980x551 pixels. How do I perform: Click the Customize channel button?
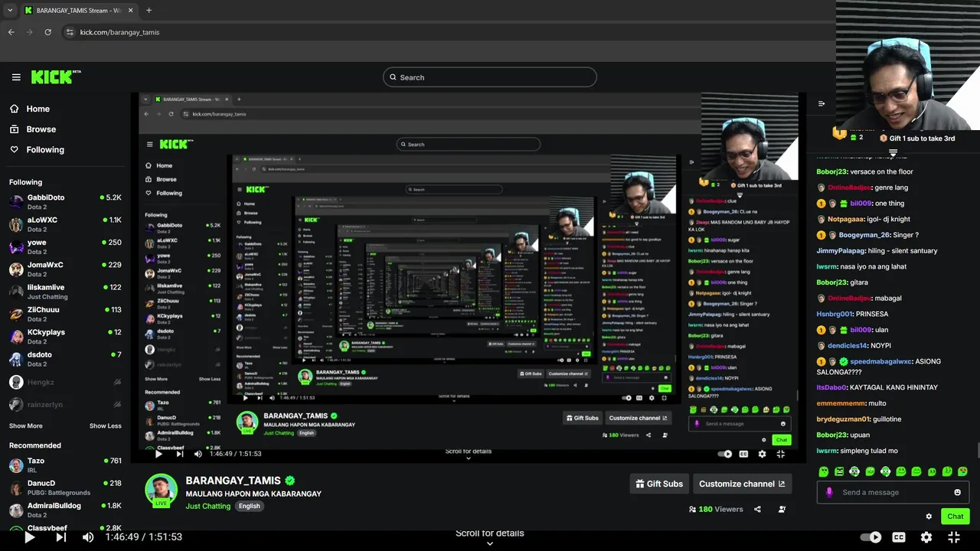click(x=742, y=484)
